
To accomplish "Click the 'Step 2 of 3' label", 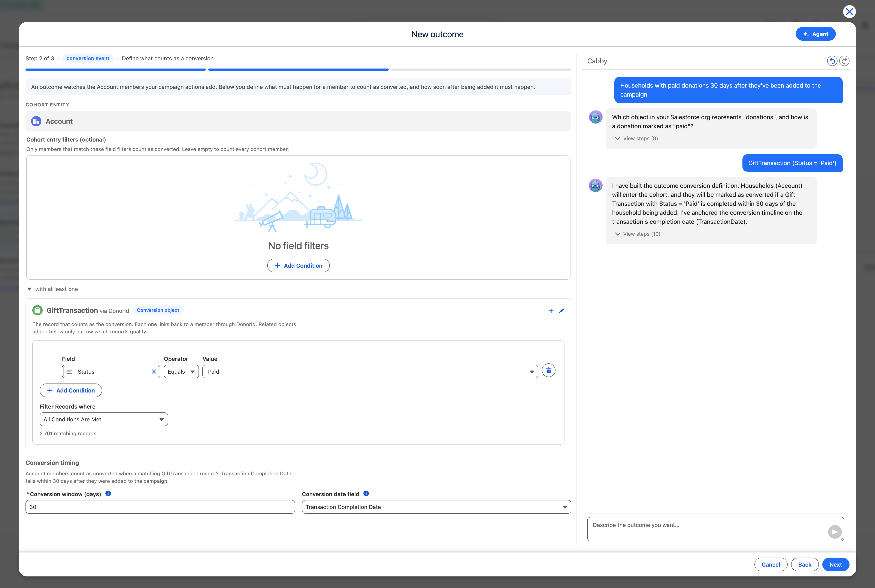I will (x=40, y=58).
